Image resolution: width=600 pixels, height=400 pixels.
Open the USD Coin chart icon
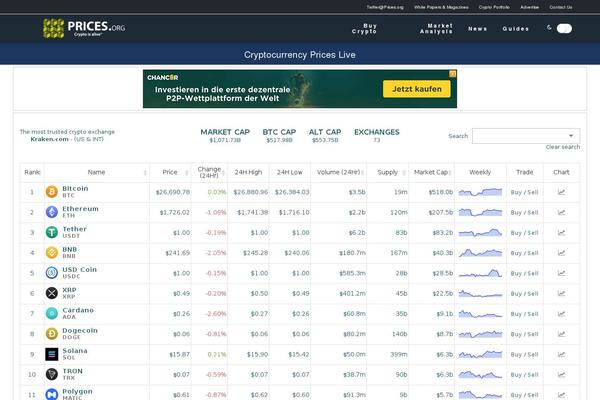561,273
